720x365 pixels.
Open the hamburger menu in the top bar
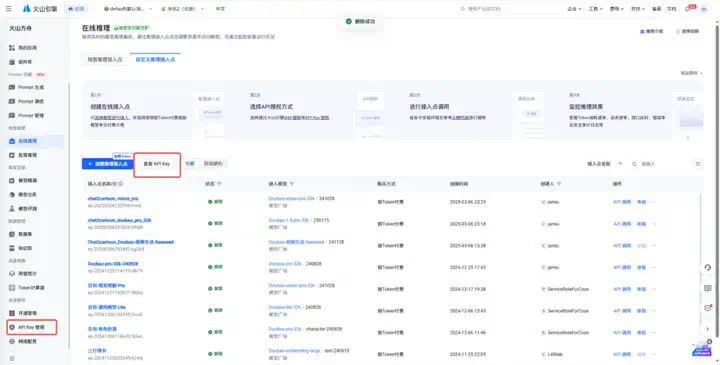8,9
